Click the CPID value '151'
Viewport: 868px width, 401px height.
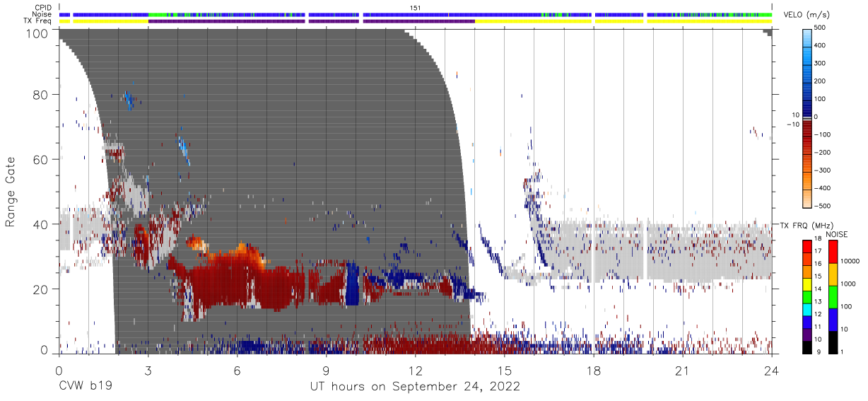(415, 8)
